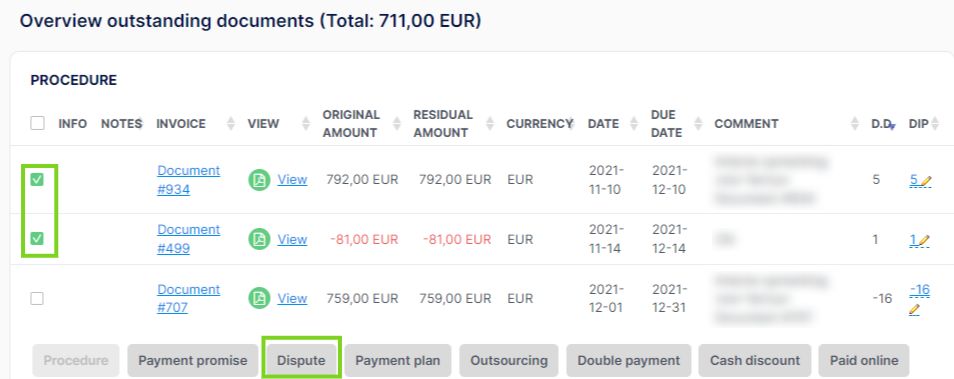
Task: Click the Payment promise button
Action: click(193, 360)
